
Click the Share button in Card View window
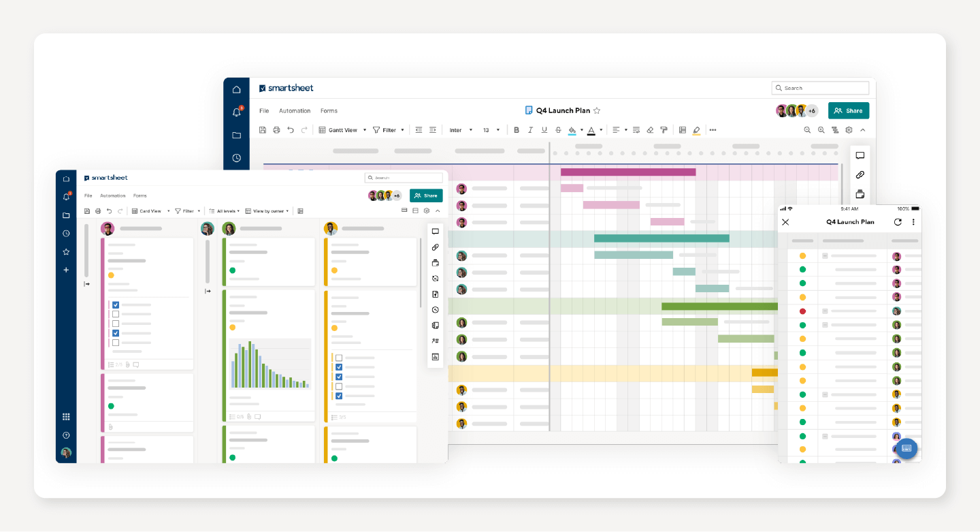click(x=426, y=195)
